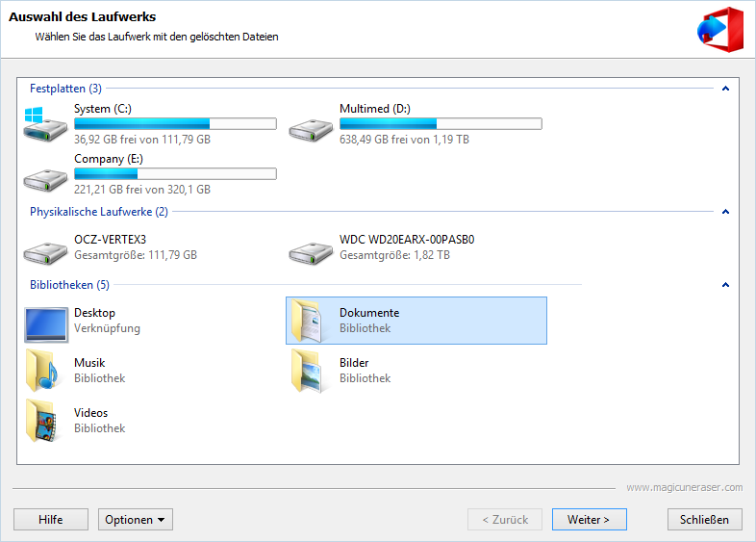Open the Optionen dropdown menu
This screenshot has width=756, height=542.
tap(136, 519)
